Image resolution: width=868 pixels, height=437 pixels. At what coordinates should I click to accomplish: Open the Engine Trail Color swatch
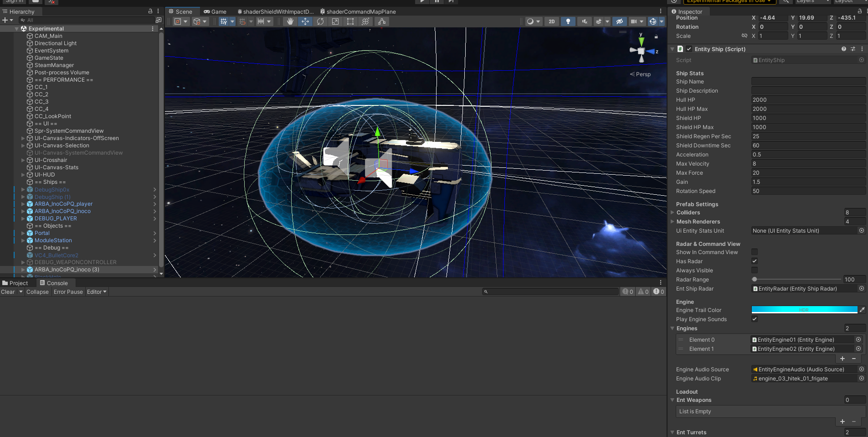click(804, 310)
